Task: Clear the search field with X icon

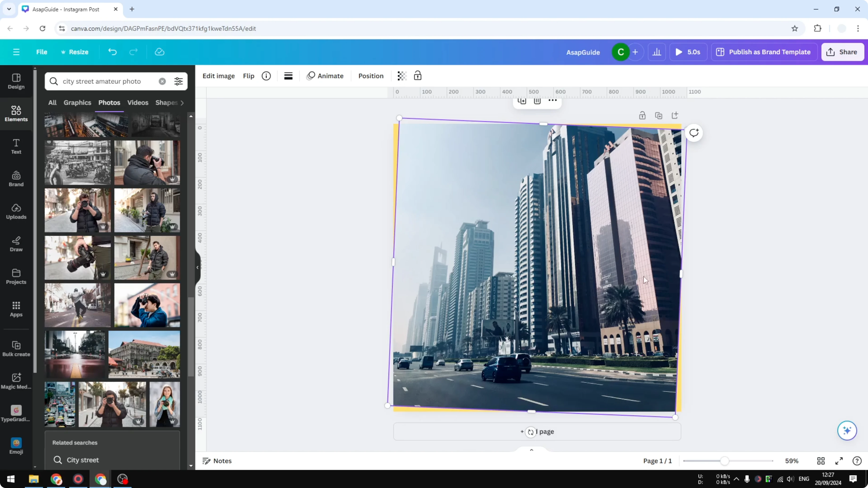Action: coord(162,81)
